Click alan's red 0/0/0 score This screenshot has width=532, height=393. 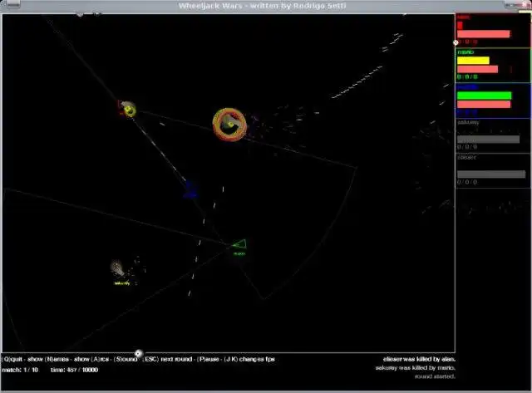467,42
